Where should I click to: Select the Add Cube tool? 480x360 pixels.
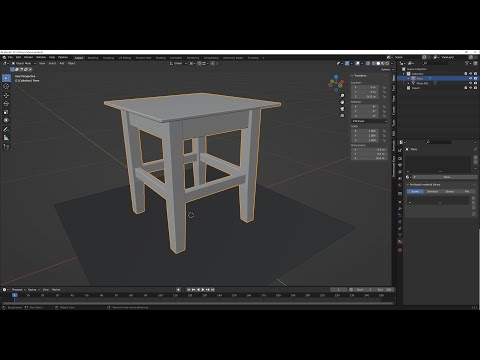(6, 147)
